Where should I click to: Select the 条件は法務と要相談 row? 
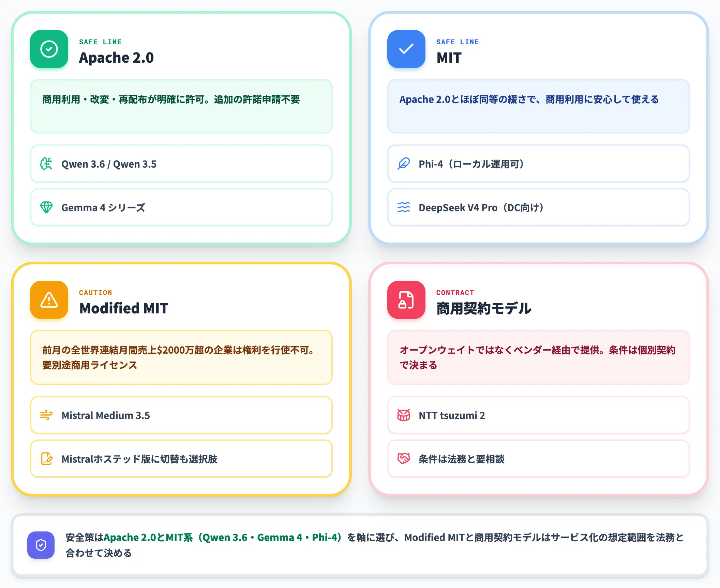coord(539,459)
